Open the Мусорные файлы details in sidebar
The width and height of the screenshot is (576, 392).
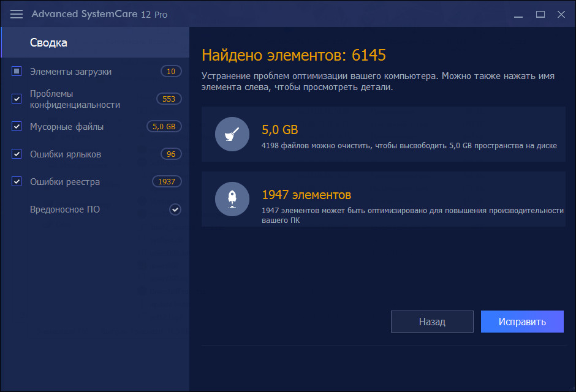[67, 127]
